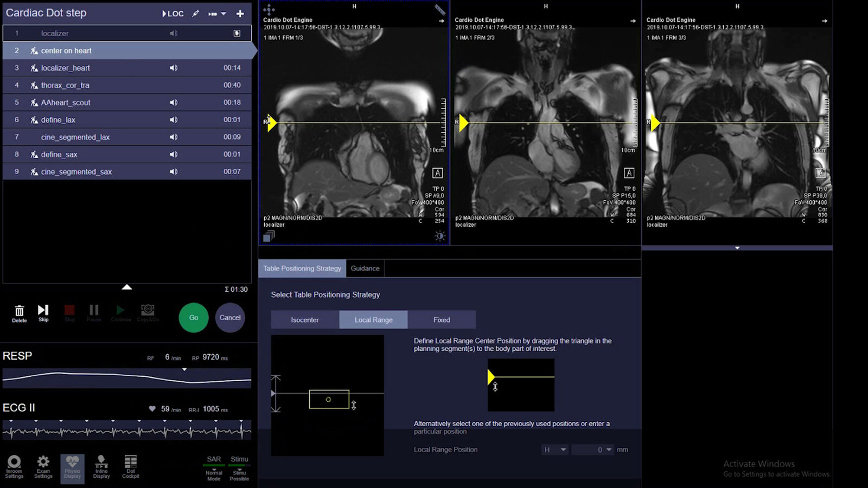This screenshot has width=868, height=488.
Task: Click the Stop scan button
Action: point(69,313)
